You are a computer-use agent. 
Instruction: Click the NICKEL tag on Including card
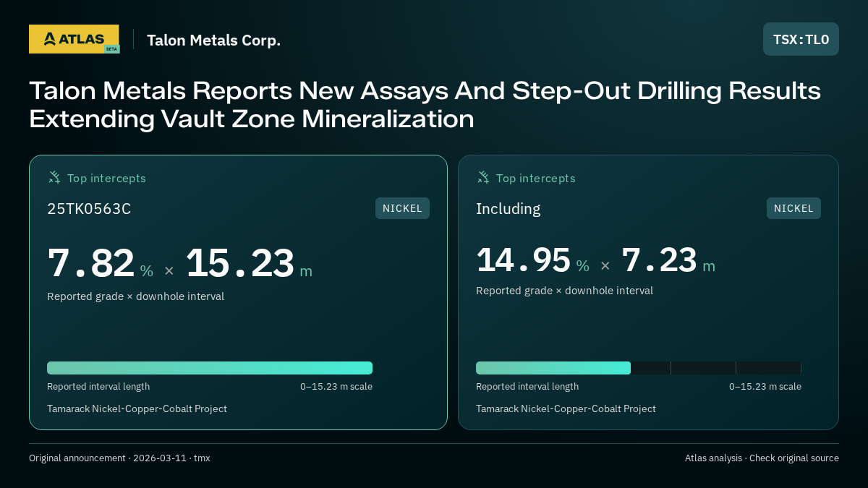(793, 208)
